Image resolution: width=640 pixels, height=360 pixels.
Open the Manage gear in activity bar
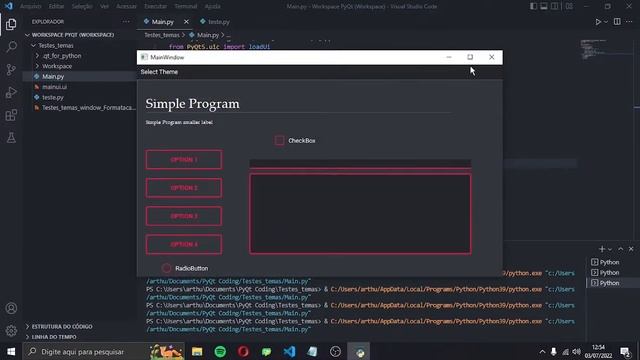11,331
